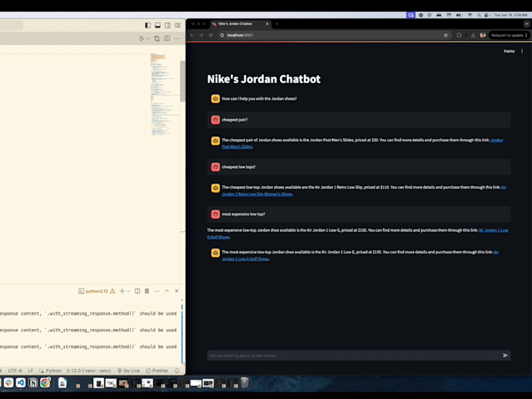Open editor more actions ellipsis
Viewport: 532px width, 399px height.
(177, 39)
